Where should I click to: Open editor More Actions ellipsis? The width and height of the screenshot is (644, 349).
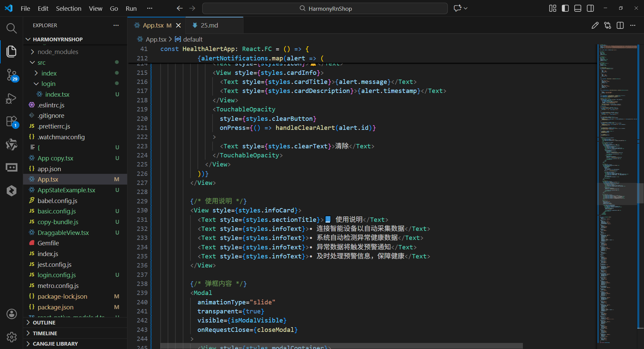pos(633,26)
